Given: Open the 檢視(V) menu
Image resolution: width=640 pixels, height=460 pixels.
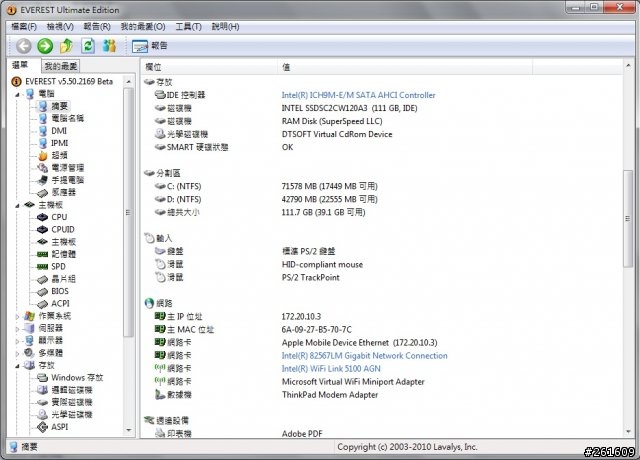Looking at the screenshot, I should tap(60, 27).
